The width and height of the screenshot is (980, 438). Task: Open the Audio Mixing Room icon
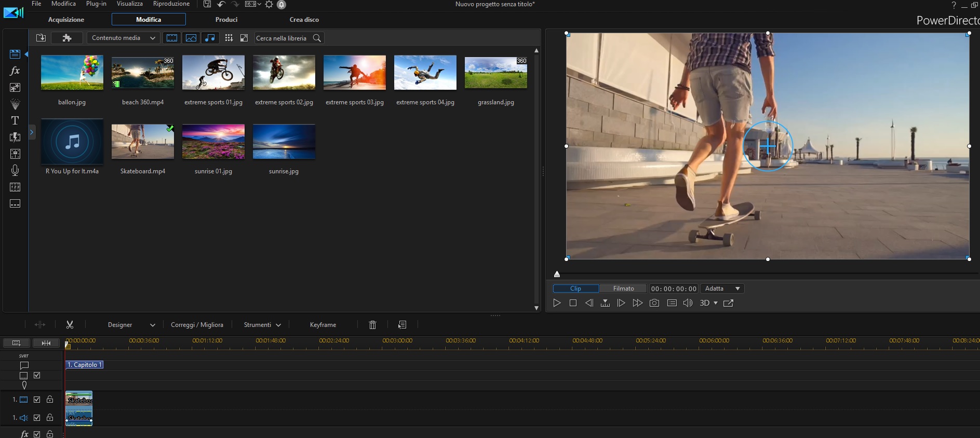(15, 154)
